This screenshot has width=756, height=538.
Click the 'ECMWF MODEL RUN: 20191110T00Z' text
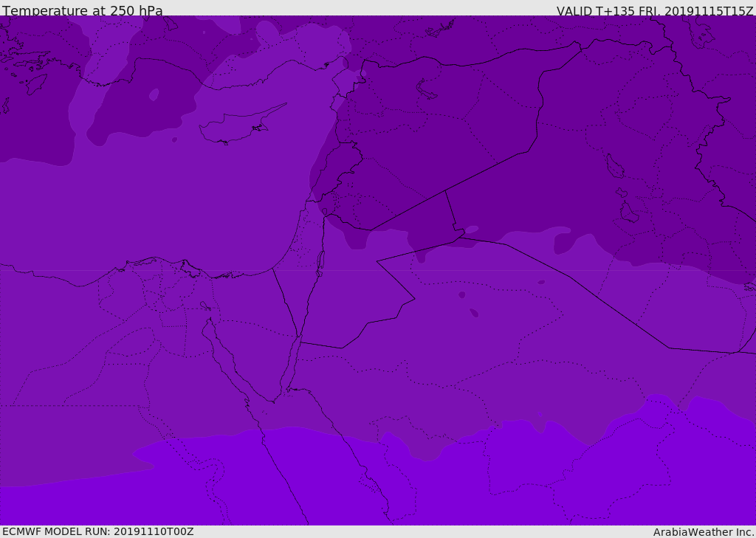point(98,531)
